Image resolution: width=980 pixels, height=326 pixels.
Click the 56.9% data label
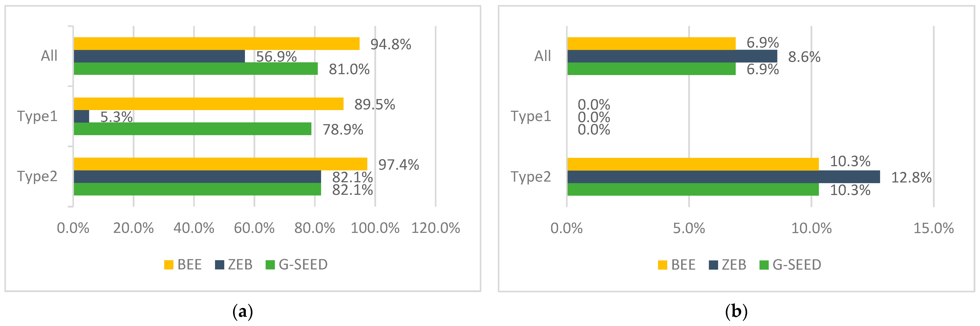(x=276, y=57)
